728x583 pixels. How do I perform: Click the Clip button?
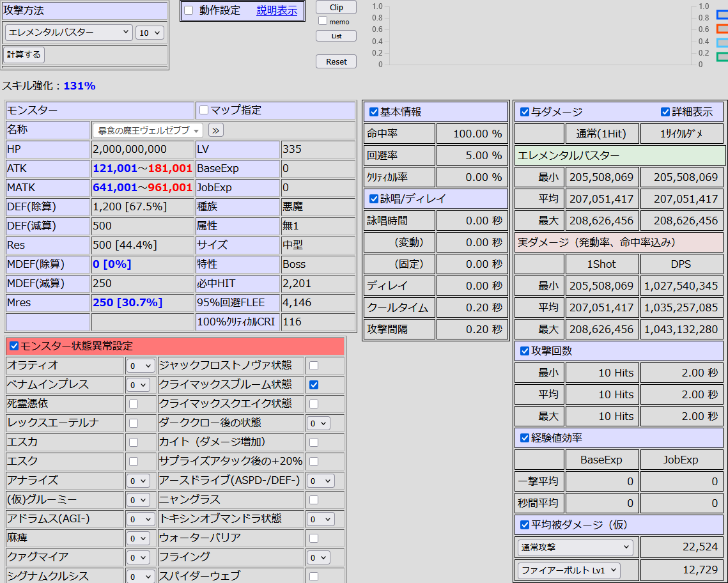click(x=336, y=8)
